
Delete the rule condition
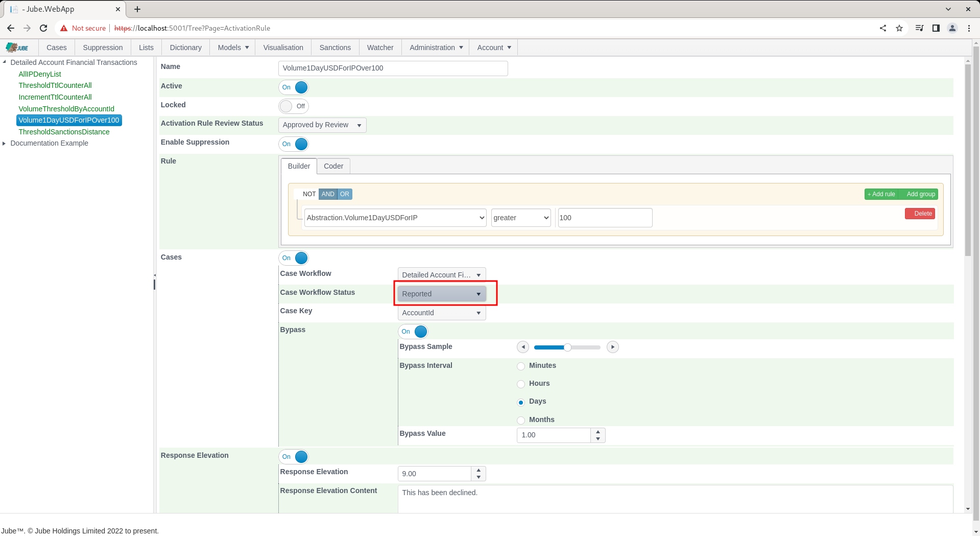click(x=920, y=214)
